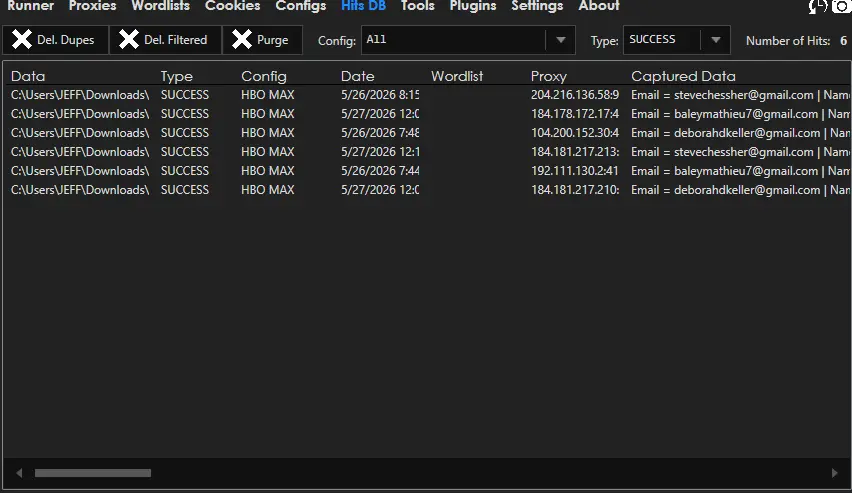Click the Config column header
The image size is (852, 493).
tap(264, 76)
